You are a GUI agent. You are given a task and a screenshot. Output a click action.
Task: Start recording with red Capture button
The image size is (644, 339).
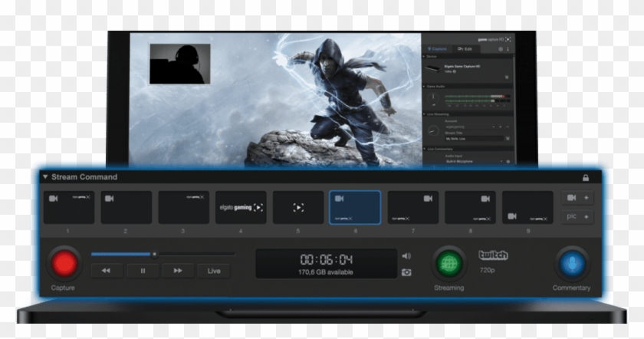point(64,264)
